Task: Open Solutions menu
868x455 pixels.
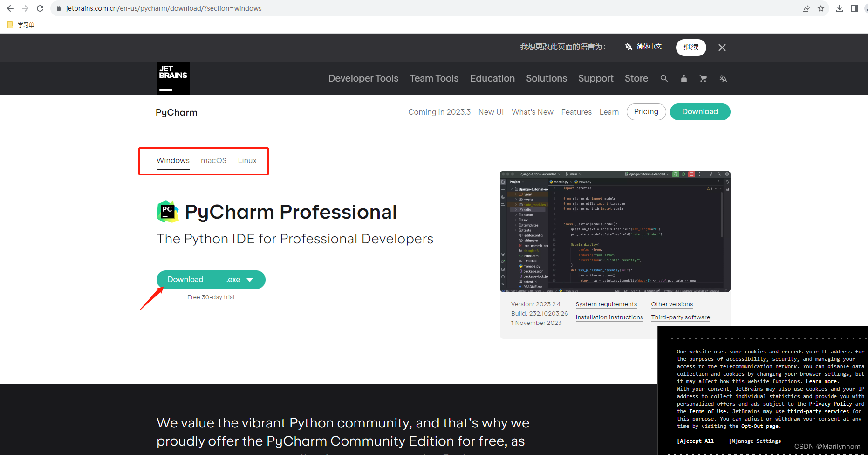Action: click(547, 78)
